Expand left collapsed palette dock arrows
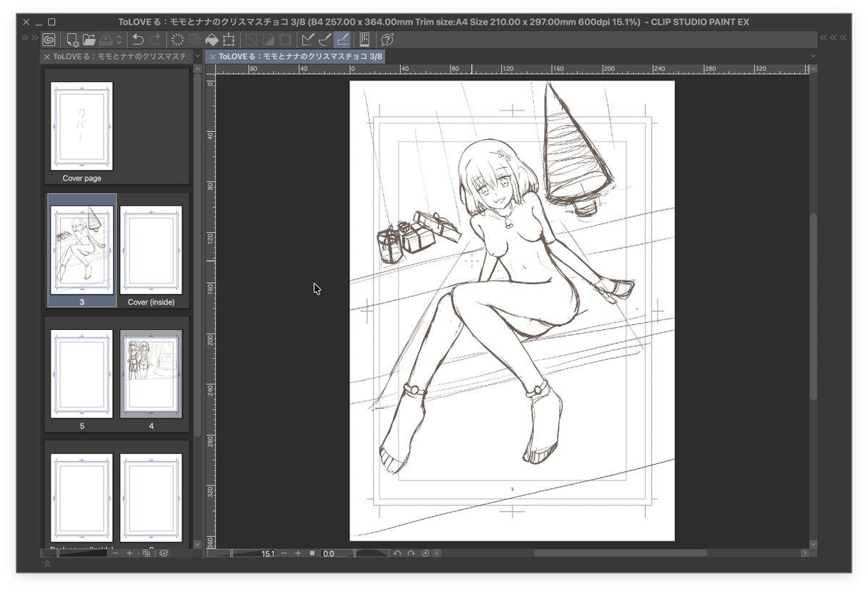This screenshot has width=868, height=592. coord(25,38)
